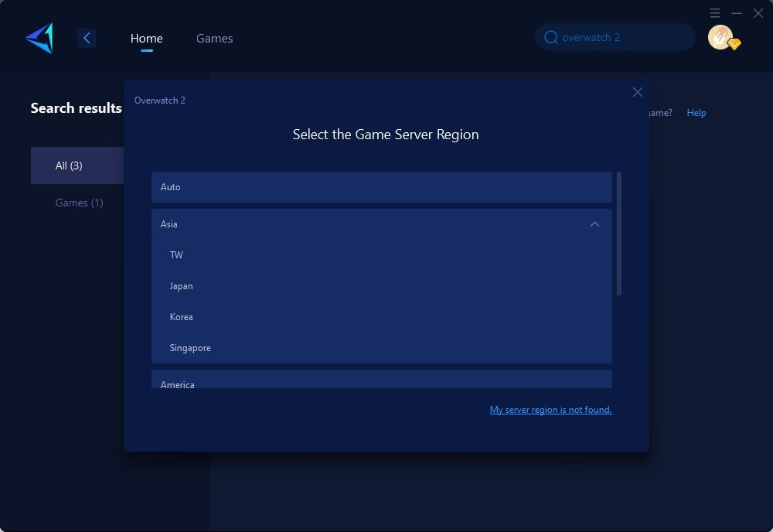773x532 pixels.
Task: Click the region list scrollbar
Action: point(619,234)
